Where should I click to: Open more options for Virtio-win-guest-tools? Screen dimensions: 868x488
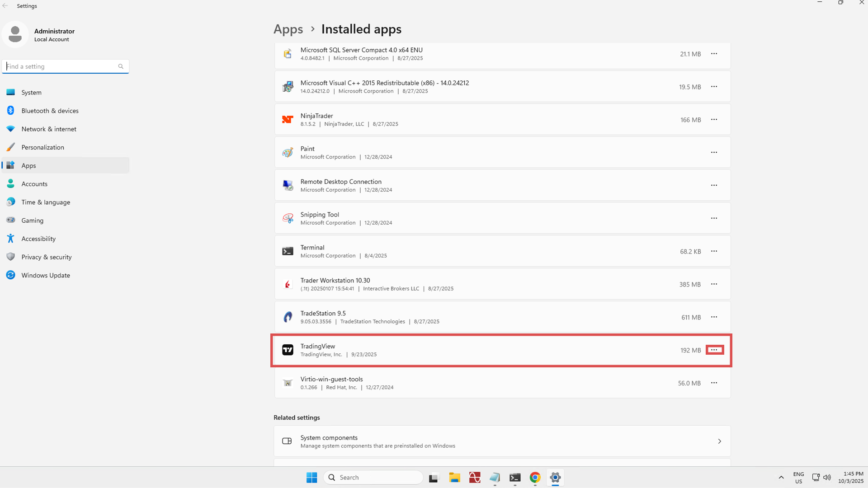(x=714, y=383)
